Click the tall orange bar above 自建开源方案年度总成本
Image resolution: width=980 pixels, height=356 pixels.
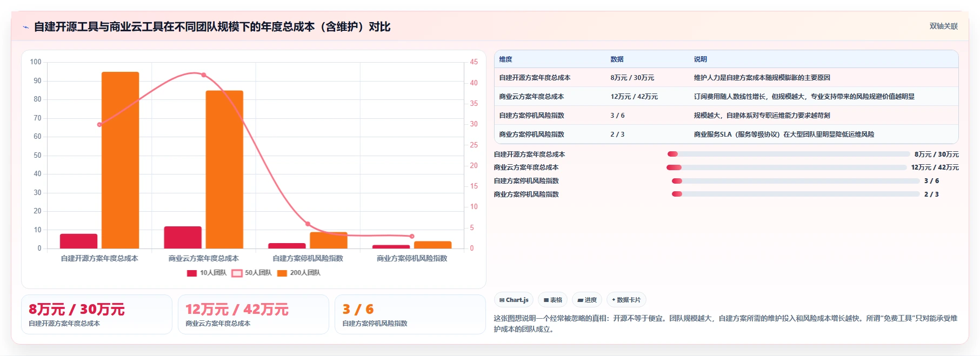(121, 160)
